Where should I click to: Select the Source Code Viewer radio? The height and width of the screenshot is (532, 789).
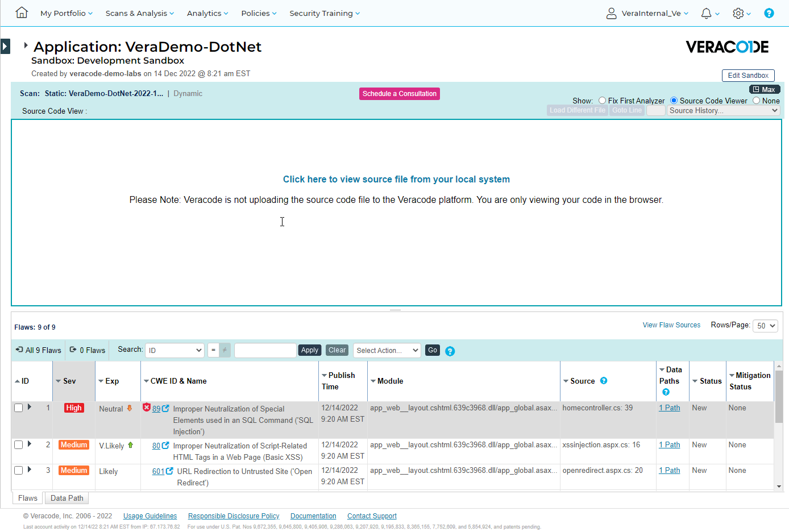pos(674,101)
